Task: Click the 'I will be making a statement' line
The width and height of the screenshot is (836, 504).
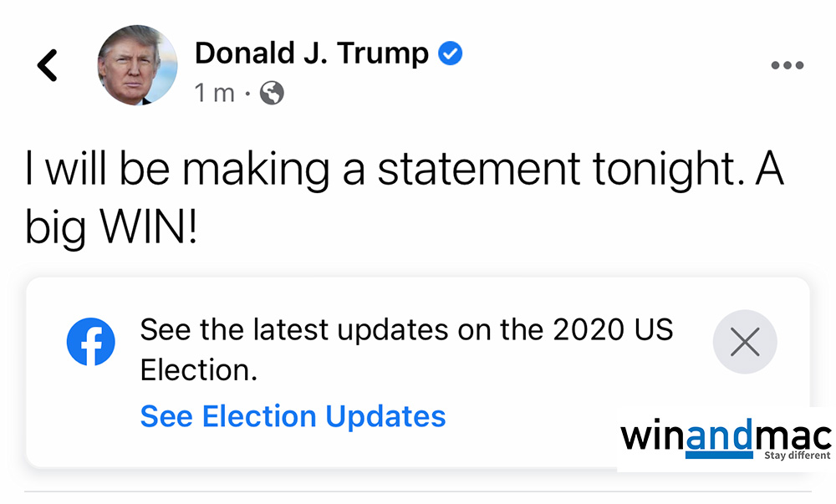Action: [x=404, y=168]
